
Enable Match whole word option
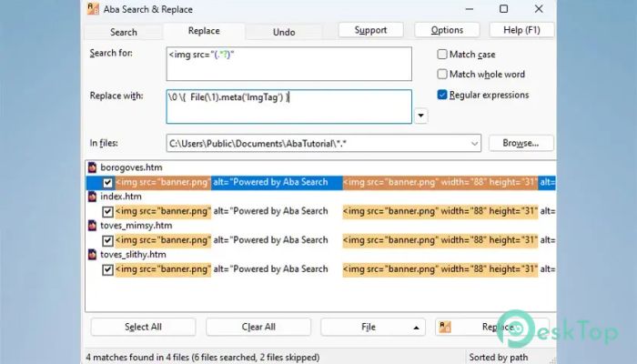(442, 74)
